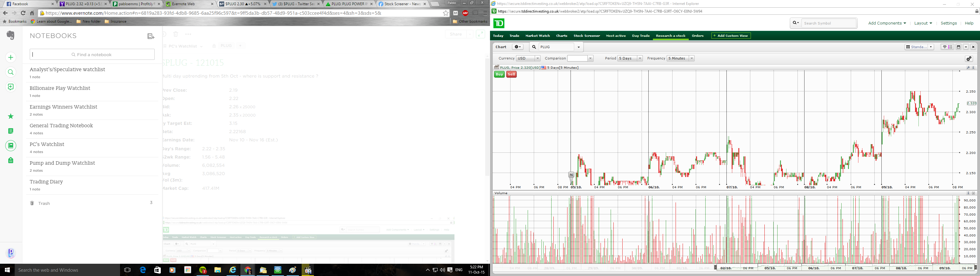Open the Earnings Winners Watchlist notebook
The height and width of the screenshot is (276, 980).
pos(92,110)
